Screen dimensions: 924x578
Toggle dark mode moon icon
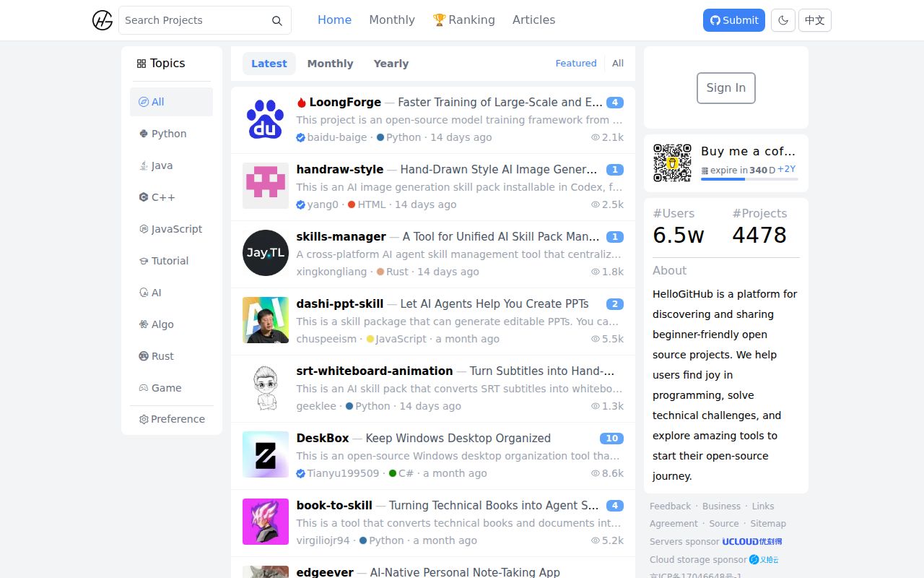pos(783,20)
